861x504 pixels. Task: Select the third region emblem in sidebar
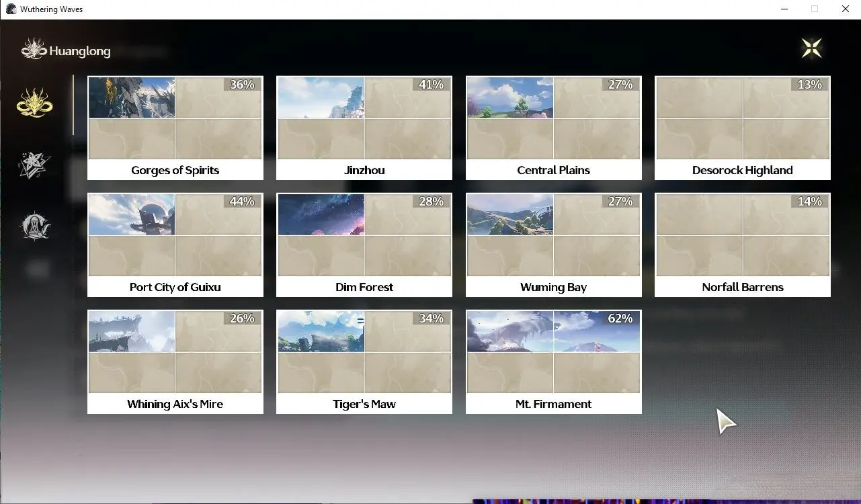click(35, 226)
